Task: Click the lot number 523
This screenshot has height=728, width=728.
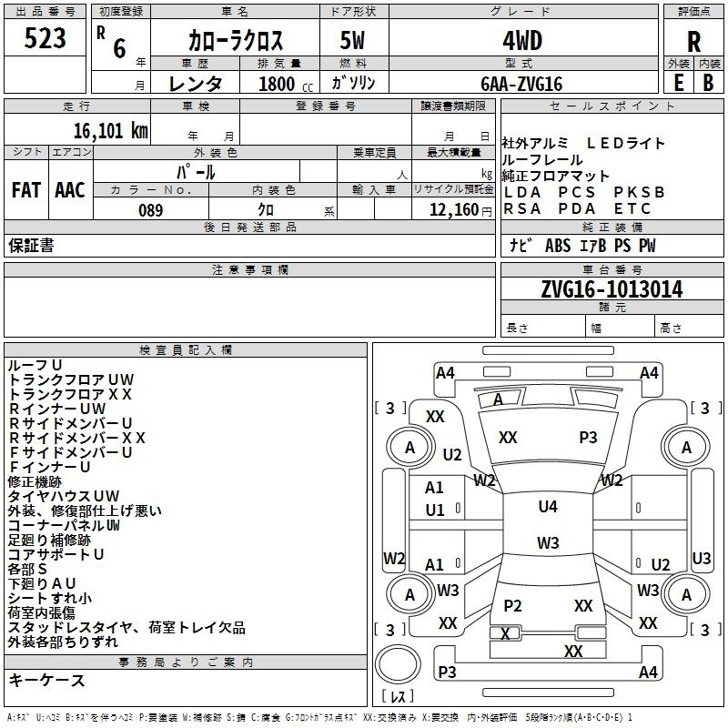Action: click(x=45, y=38)
